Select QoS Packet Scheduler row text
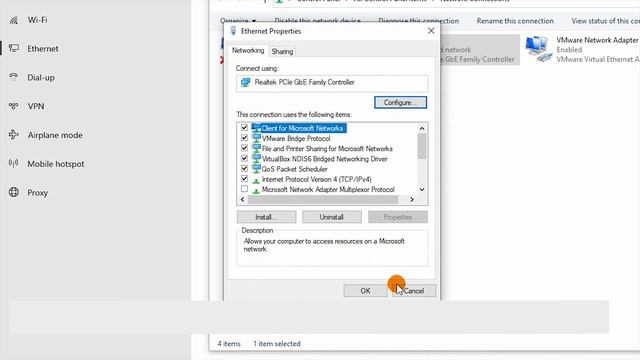This screenshot has height=360, width=640. click(x=294, y=169)
